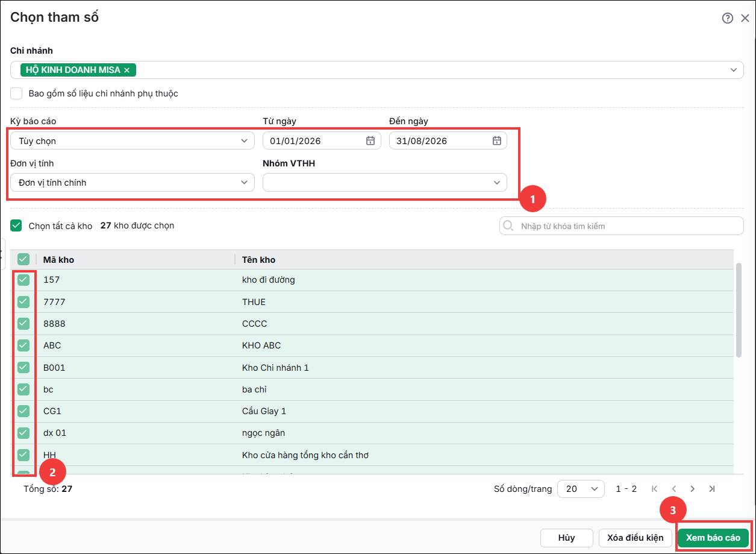Uncheck warehouse dx 01 ngọc ngân
This screenshot has height=554, width=756.
point(23,433)
